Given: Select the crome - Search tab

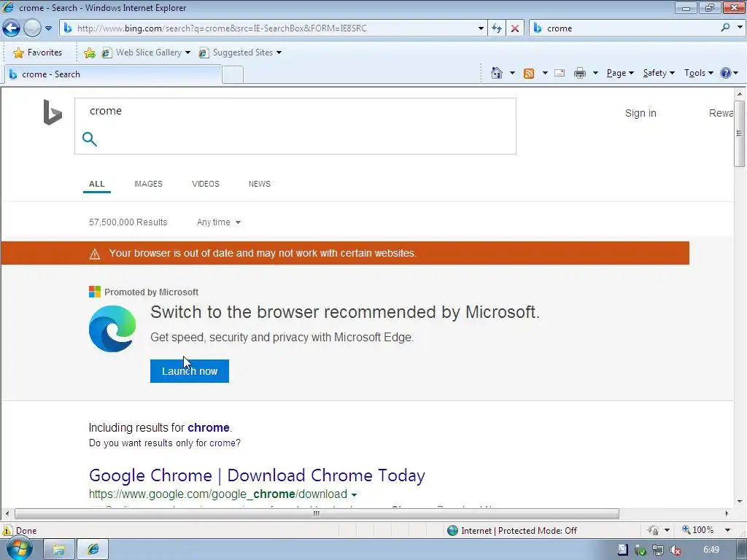Looking at the screenshot, I should tap(113, 74).
